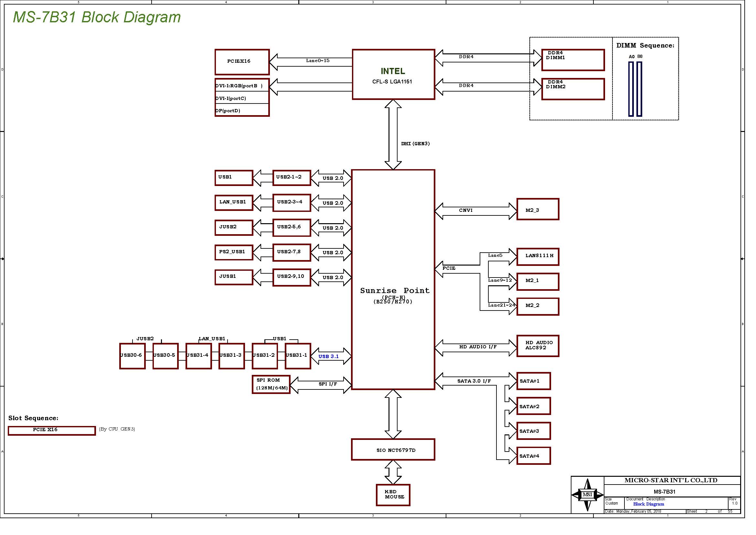Image resolution: width=756 pixels, height=535 pixels.
Task: Click the PCIEX16 slot box
Action: pyautogui.click(x=242, y=61)
